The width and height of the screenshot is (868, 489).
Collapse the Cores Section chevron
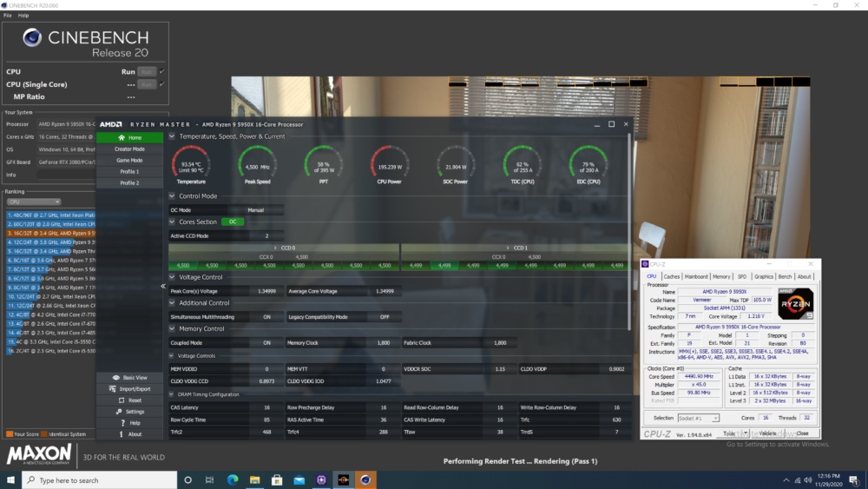pos(172,221)
